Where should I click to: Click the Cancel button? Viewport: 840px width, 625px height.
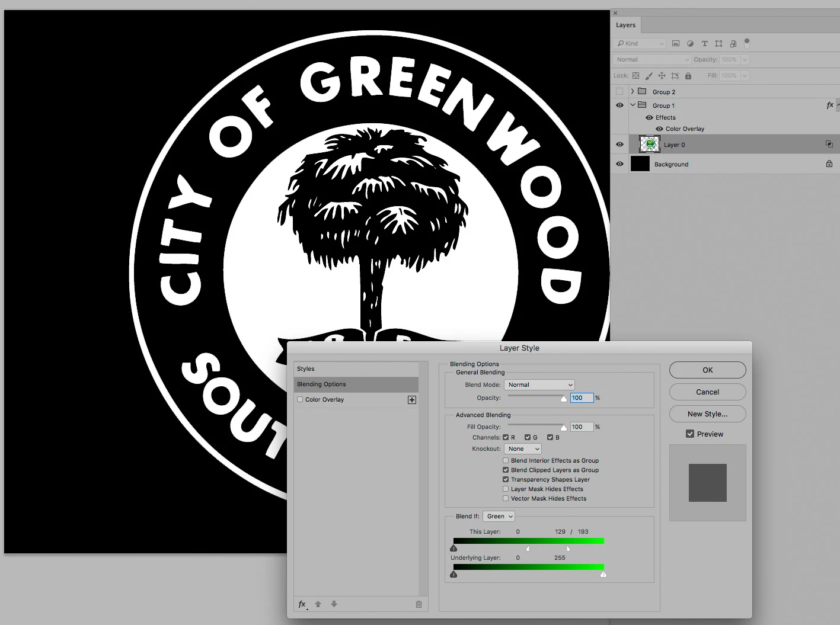pyautogui.click(x=708, y=392)
